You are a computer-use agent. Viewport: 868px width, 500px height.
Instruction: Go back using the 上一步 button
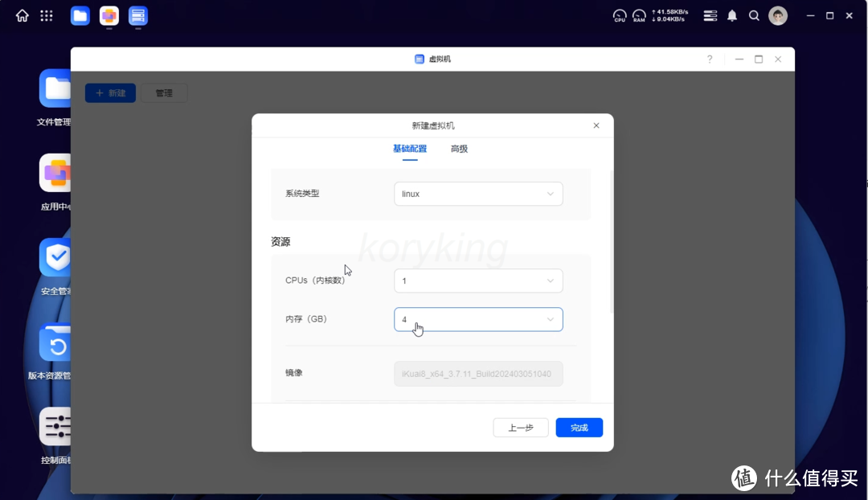point(520,427)
